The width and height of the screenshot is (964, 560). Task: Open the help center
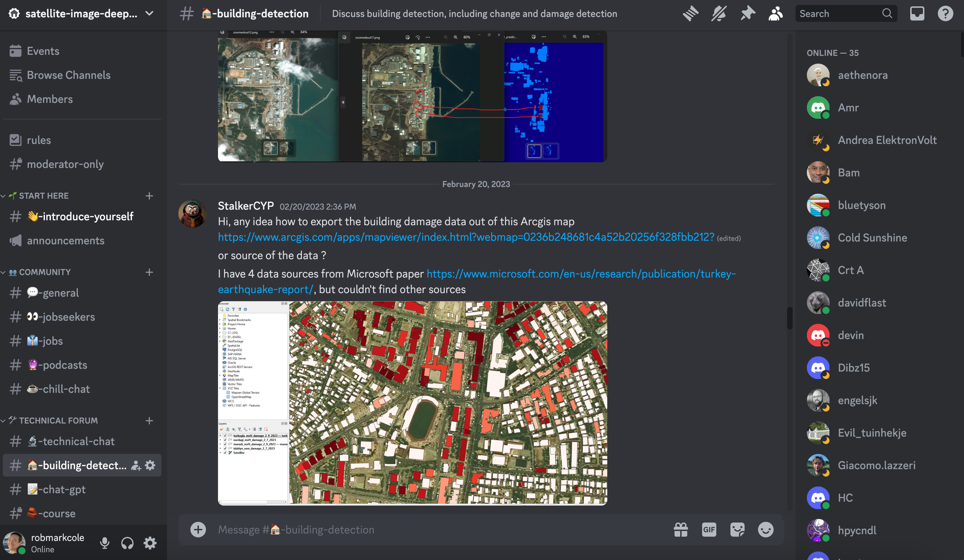[945, 13]
